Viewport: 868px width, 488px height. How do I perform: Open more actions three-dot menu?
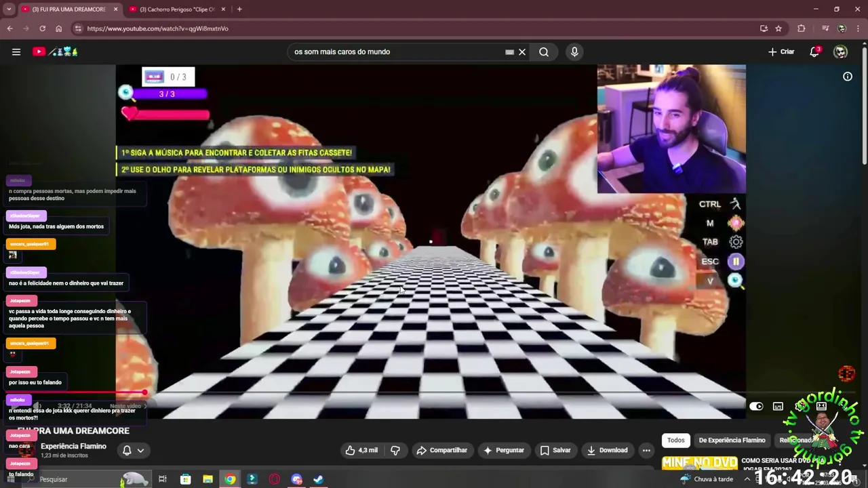[x=646, y=450]
